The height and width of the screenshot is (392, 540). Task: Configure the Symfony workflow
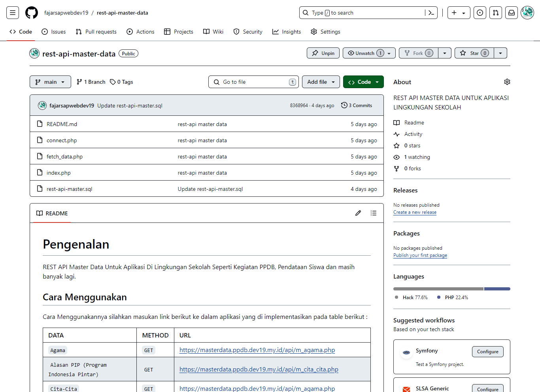click(x=487, y=352)
